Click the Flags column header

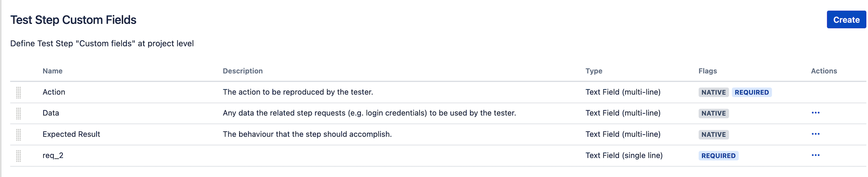[707, 71]
